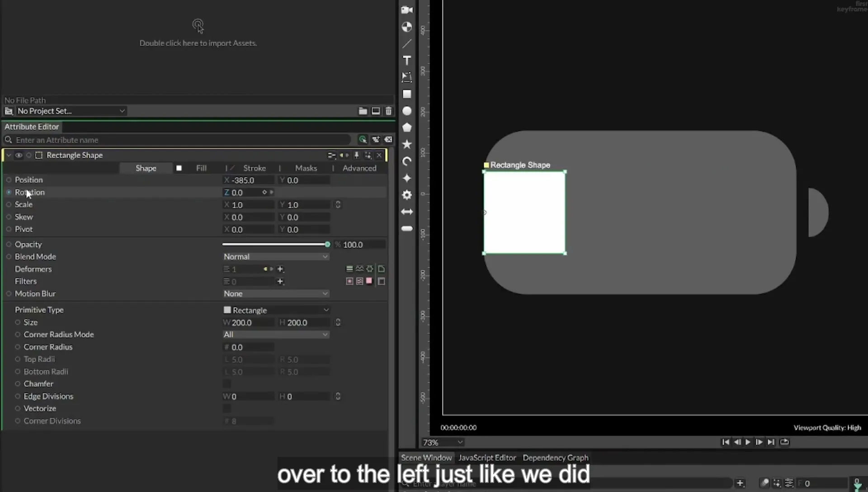Select the capsule shape tool

407,228
